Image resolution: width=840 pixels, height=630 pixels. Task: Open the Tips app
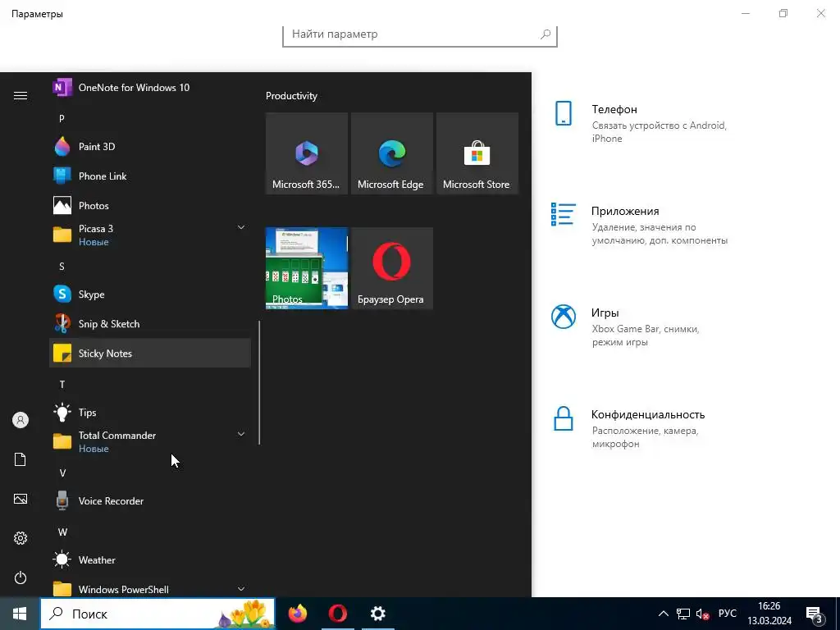[150, 412]
